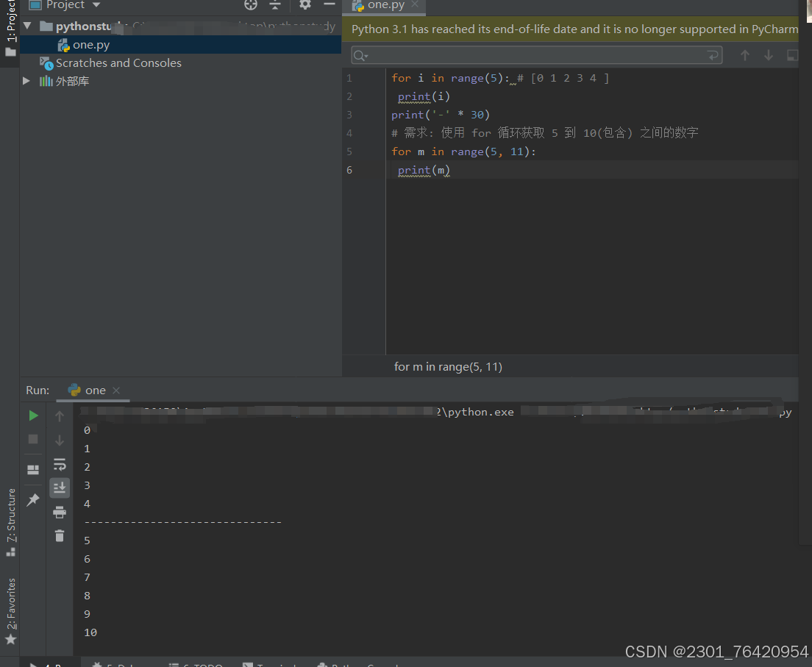Enable soft-wrap in the run console

click(60, 464)
